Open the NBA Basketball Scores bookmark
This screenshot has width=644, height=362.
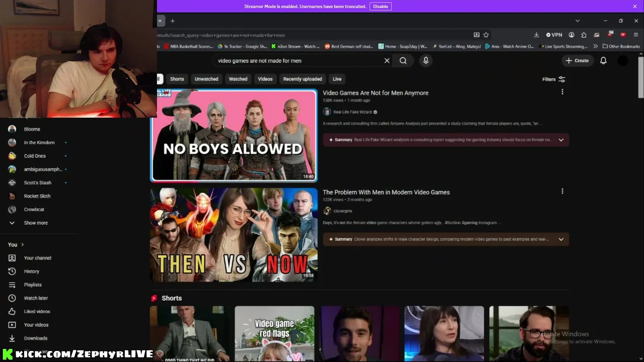click(x=189, y=46)
